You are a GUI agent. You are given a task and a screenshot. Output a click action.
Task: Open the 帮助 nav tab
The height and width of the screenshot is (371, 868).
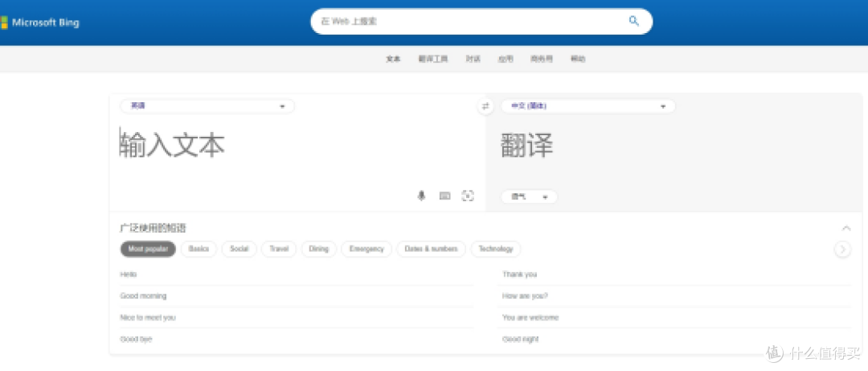578,59
